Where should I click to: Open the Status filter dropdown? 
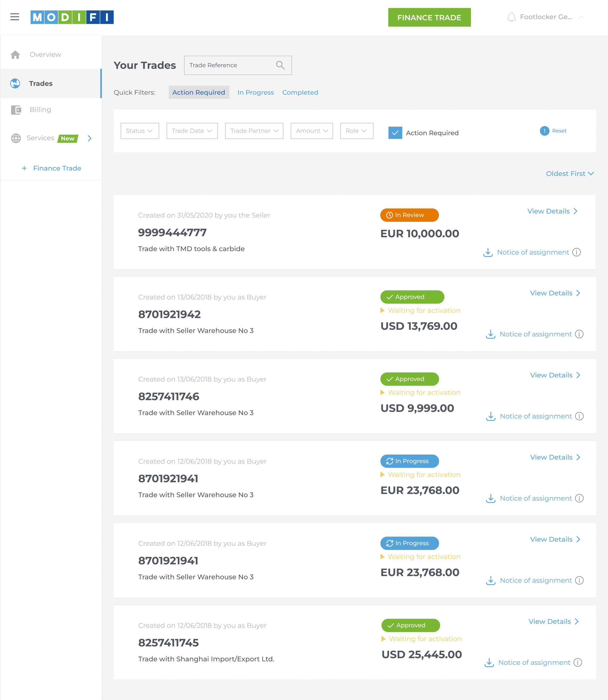tap(139, 131)
